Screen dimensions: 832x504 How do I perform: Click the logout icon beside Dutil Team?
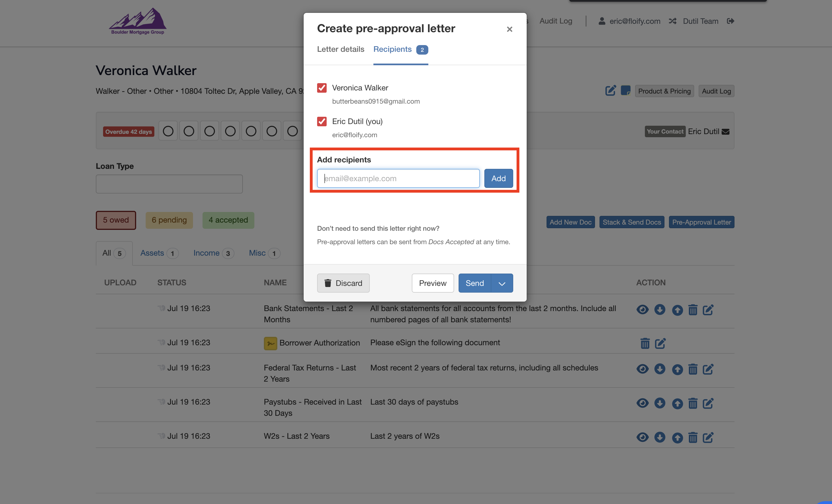[x=730, y=21]
